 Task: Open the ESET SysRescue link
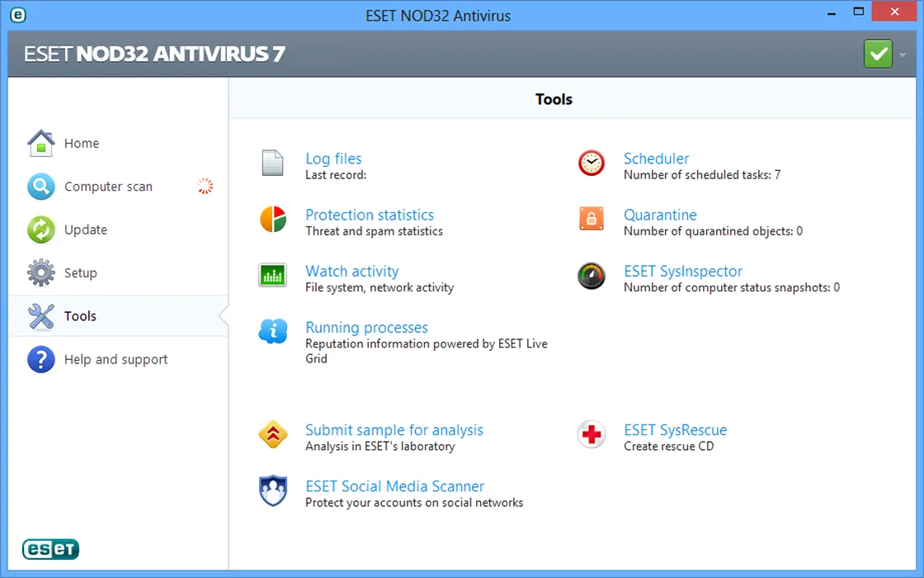[676, 430]
